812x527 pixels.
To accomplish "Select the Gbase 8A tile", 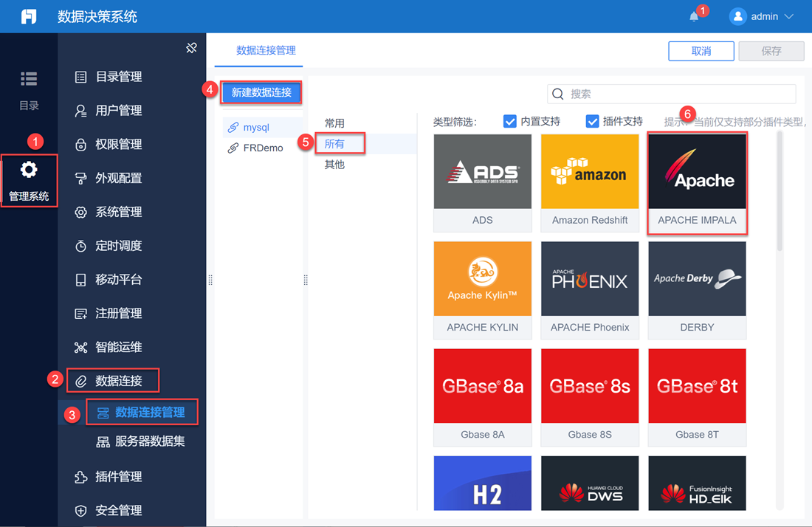I will 483,398.
